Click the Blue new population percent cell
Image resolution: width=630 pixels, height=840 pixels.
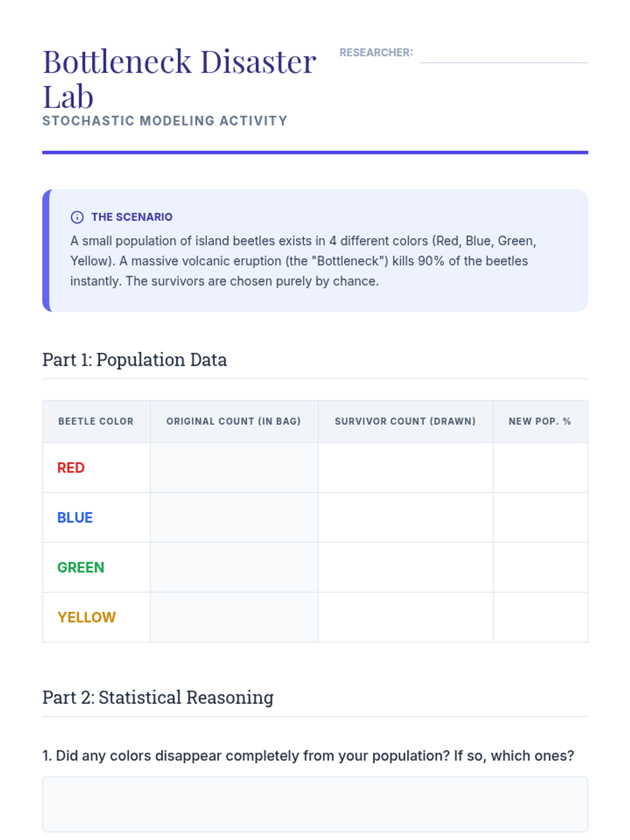click(540, 518)
